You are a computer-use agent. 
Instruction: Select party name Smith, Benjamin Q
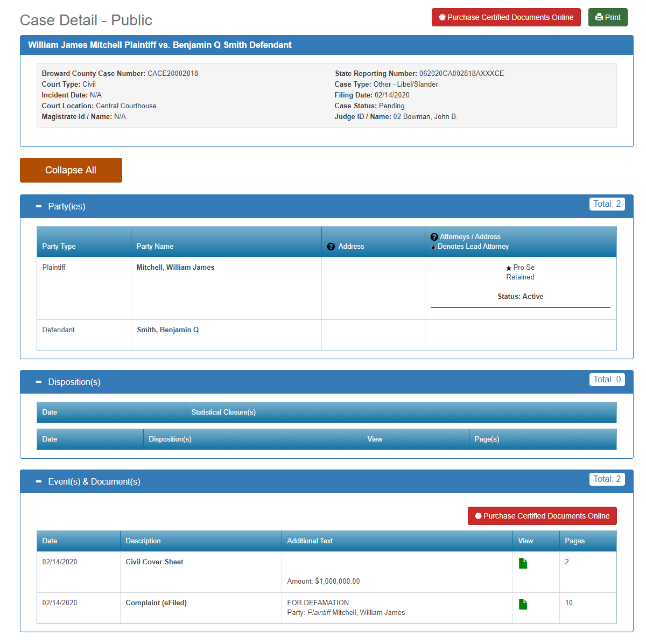[168, 330]
